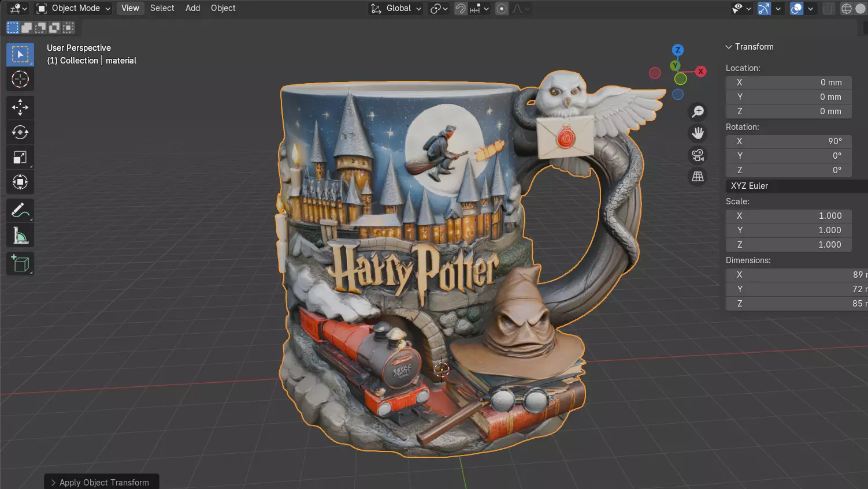Open the Object Mode dropdown

pyautogui.click(x=73, y=8)
